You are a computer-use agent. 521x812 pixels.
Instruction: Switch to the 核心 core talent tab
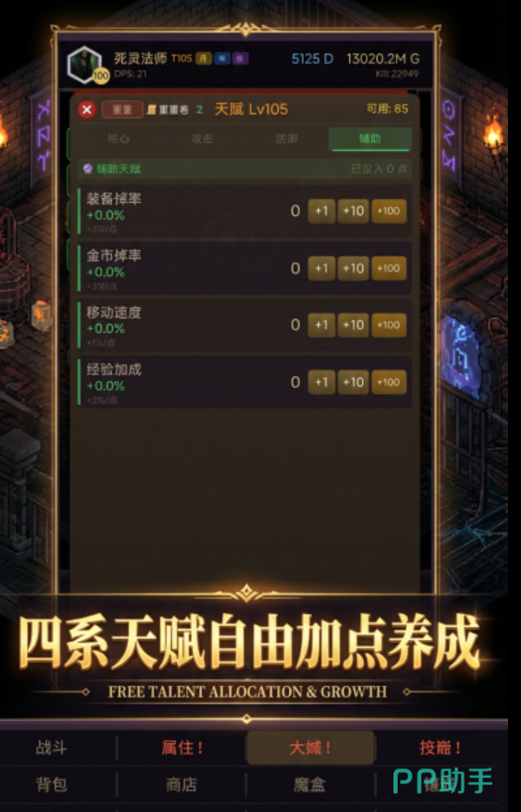[x=118, y=139]
